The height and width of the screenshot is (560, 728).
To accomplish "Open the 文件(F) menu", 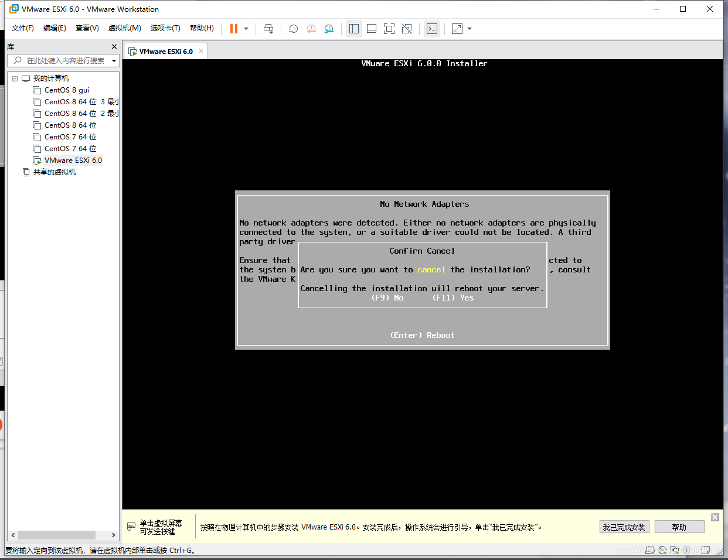I will pyautogui.click(x=23, y=28).
